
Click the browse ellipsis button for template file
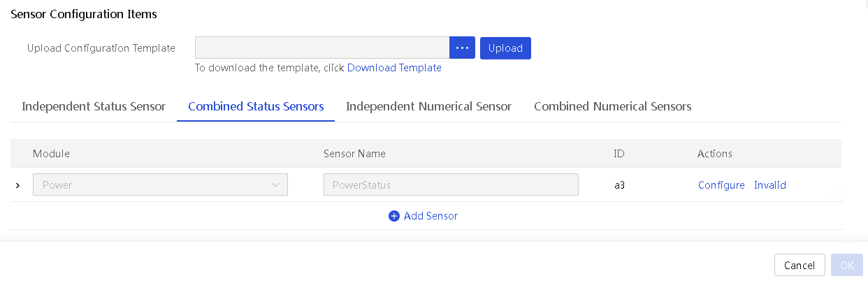[462, 48]
